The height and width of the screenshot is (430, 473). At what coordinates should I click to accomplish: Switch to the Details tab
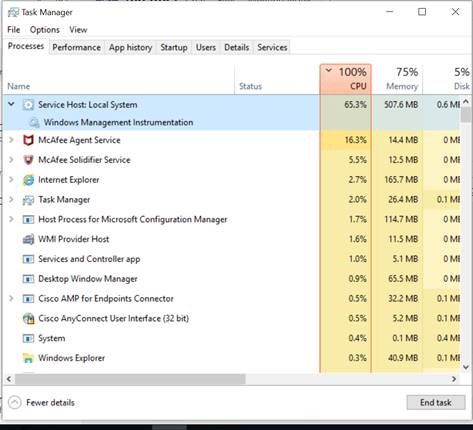[x=237, y=48]
